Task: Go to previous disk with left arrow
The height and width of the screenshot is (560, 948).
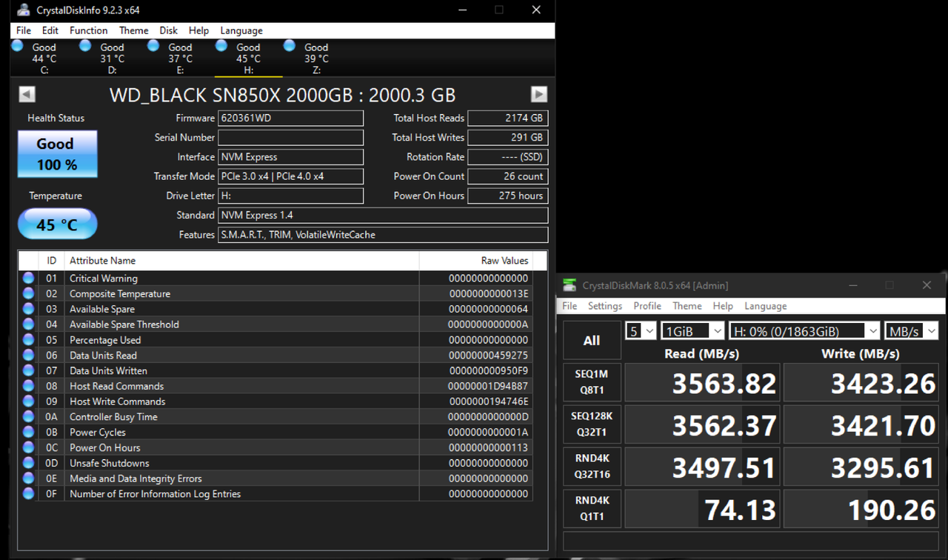Action: [x=27, y=94]
